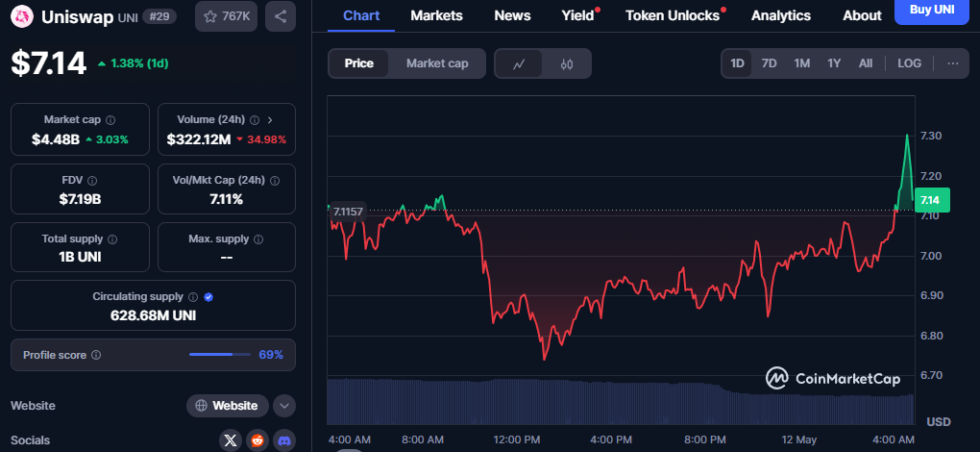Click info icon next to FDV
This screenshot has height=452, width=980.
click(92, 181)
